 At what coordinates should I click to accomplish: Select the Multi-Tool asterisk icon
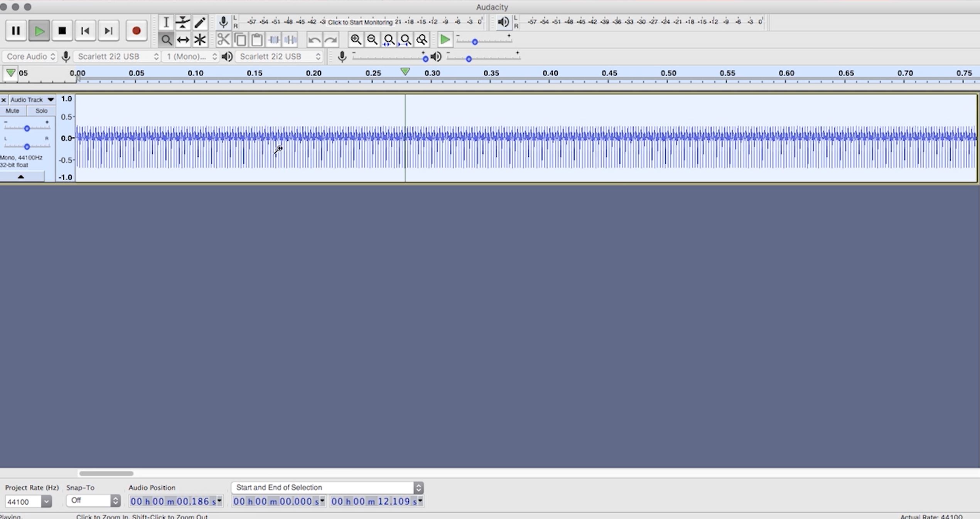200,40
